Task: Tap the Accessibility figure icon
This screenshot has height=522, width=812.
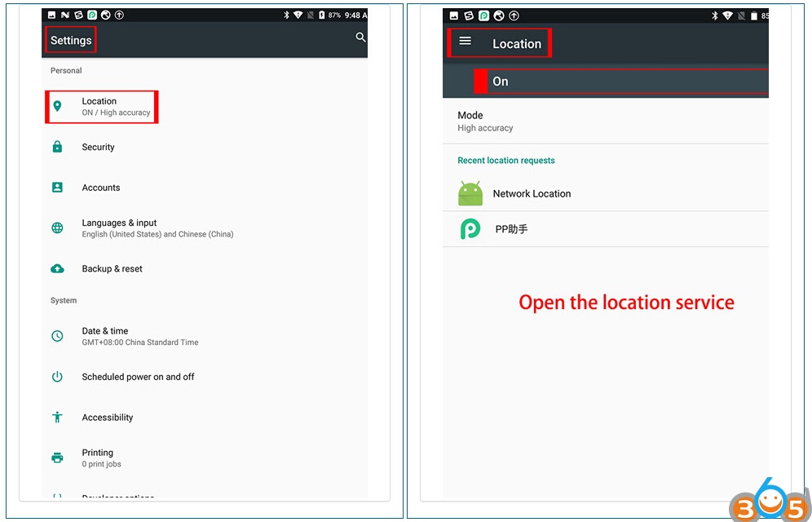Action: [57, 417]
